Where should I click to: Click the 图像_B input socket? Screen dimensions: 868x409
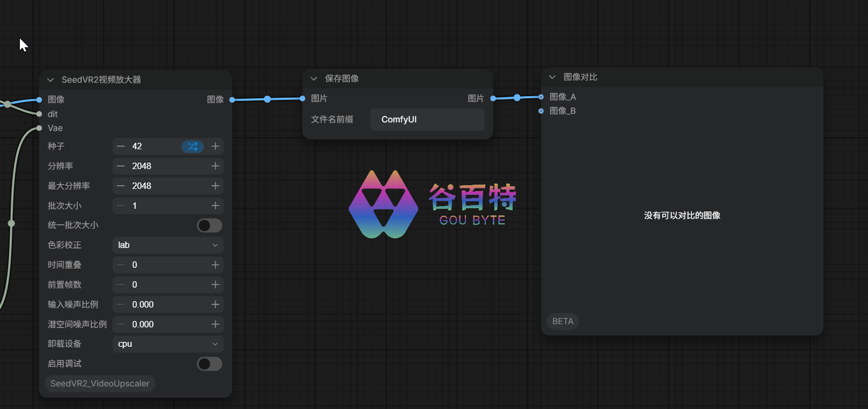pyautogui.click(x=541, y=111)
